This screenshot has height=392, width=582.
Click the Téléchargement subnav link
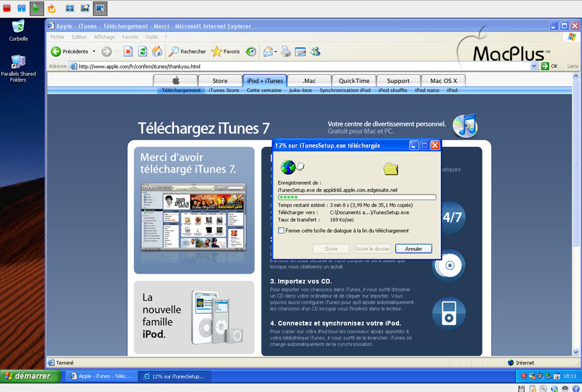[x=181, y=90]
